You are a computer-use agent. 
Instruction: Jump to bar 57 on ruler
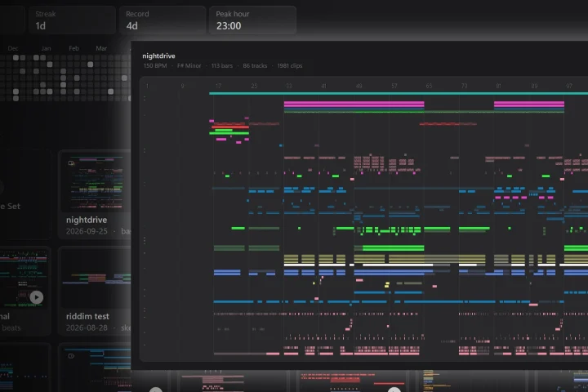[x=394, y=86]
